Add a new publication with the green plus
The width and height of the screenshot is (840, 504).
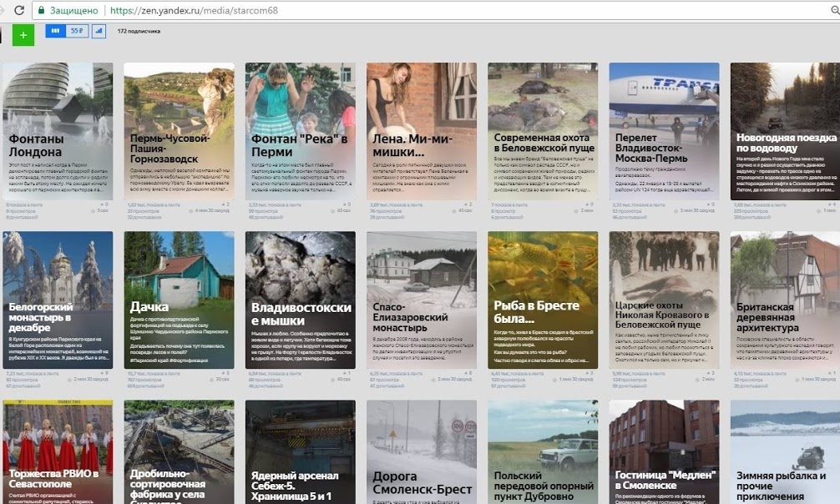(x=23, y=35)
